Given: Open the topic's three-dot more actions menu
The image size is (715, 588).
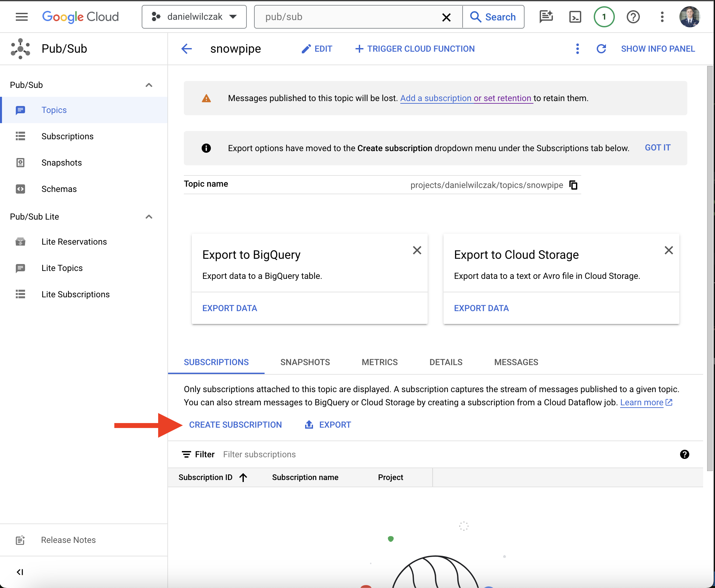Looking at the screenshot, I should tap(577, 49).
